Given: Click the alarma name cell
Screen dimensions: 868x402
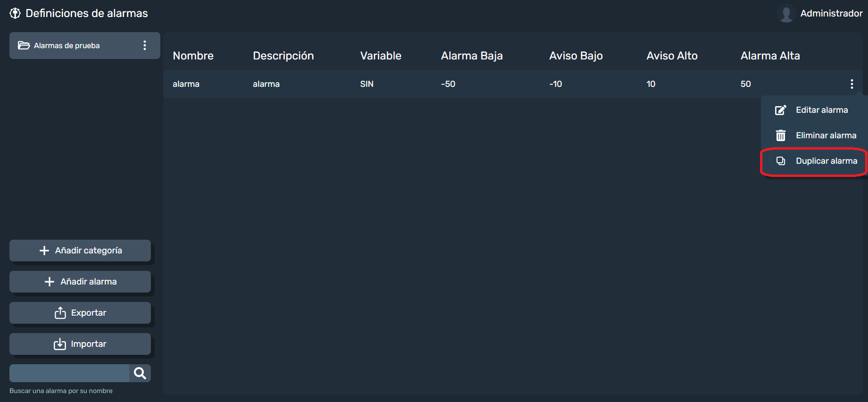Looking at the screenshot, I should click(x=186, y=84).
